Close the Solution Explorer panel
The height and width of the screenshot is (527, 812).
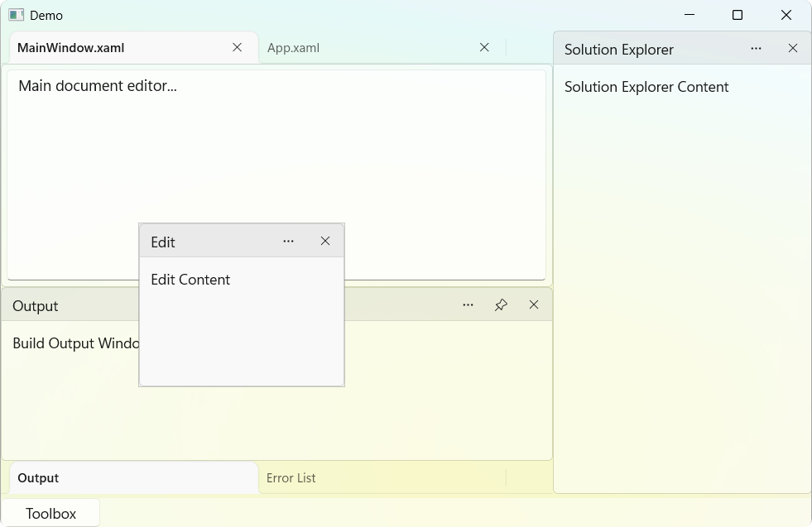click(x=793, y=49)
